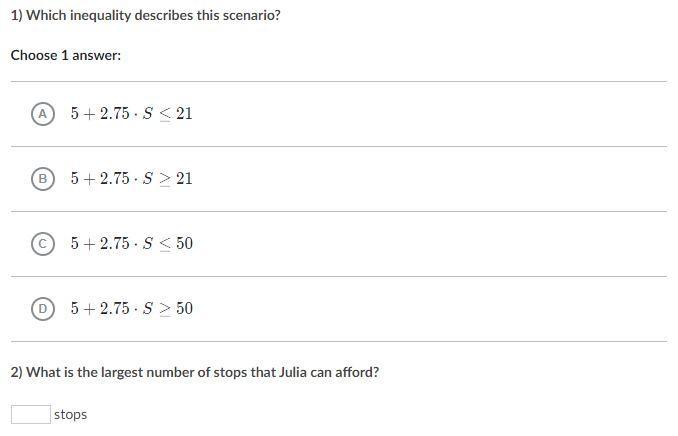Click the "Choose 1 answer:" instruction
The height and width of the screenshot is (436, 678).
(66, 55)
